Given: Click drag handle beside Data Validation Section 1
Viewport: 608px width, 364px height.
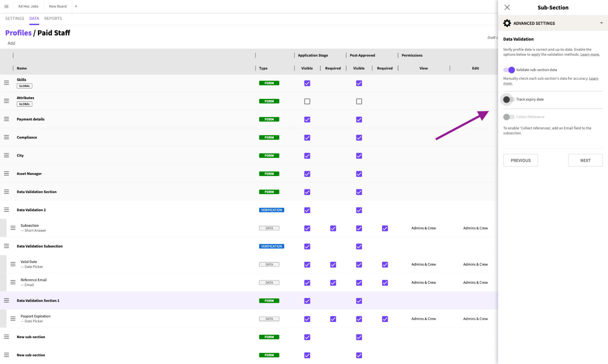Looking at the screenshot, I should 6,300.
